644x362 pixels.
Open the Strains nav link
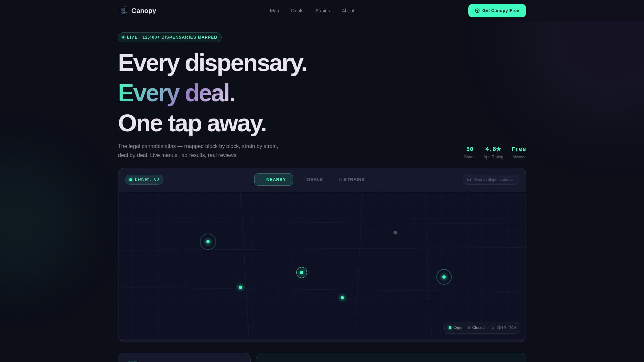pyautogui.click(x=322, y=11)
